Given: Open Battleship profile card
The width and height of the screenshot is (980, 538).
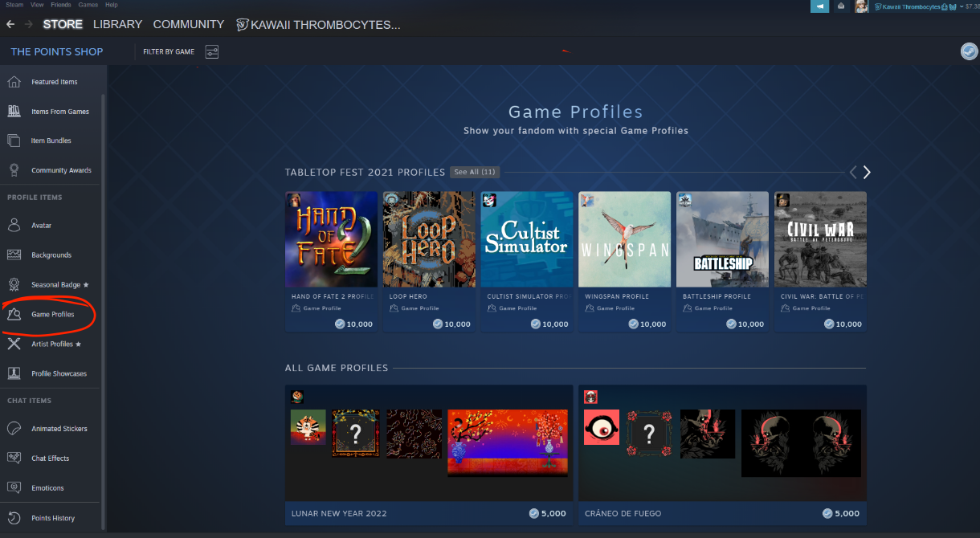Looking at the screenshot, I should (x=723, y=262).
